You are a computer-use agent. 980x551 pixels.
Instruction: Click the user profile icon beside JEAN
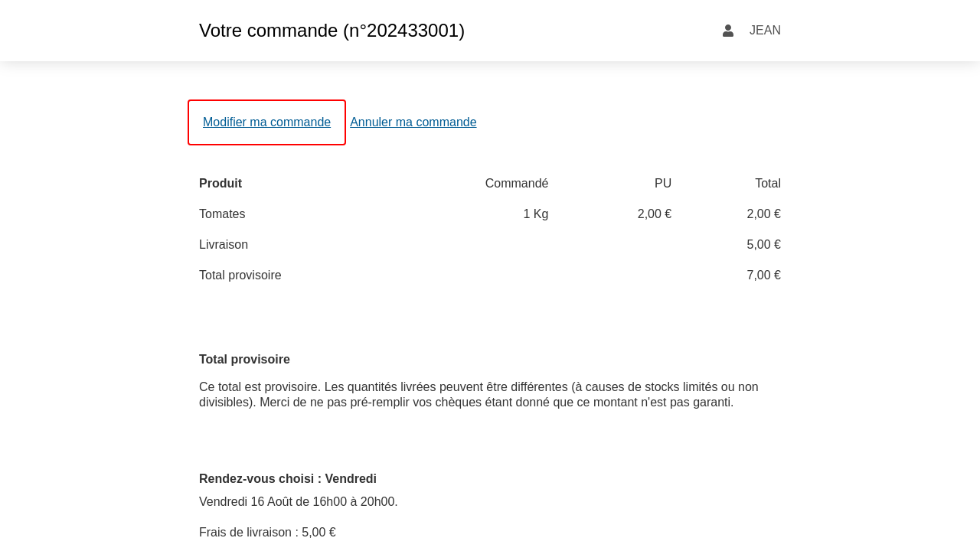click(728, 31)
